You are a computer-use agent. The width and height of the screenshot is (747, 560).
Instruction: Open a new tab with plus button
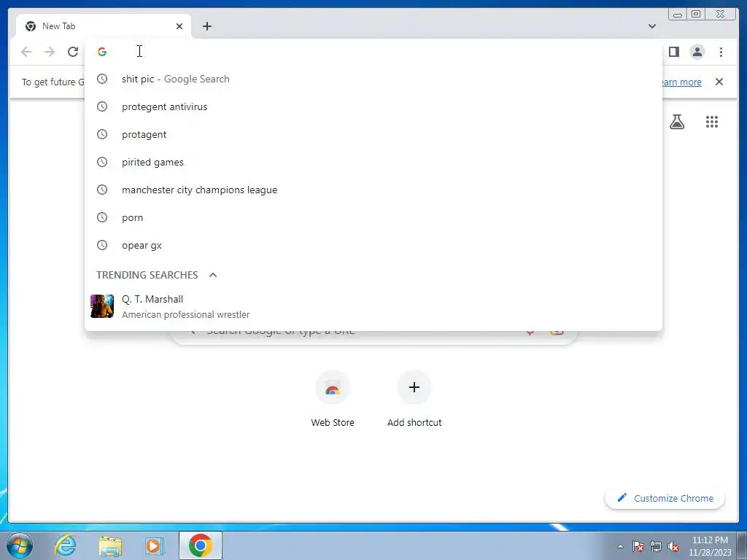[206, 26]
